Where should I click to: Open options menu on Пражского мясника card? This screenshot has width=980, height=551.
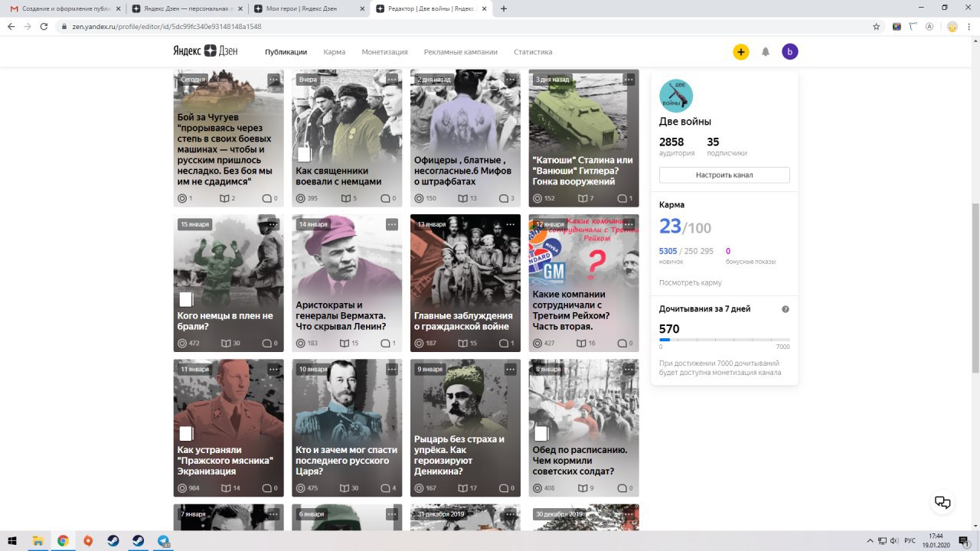click(x=273, y=369)
